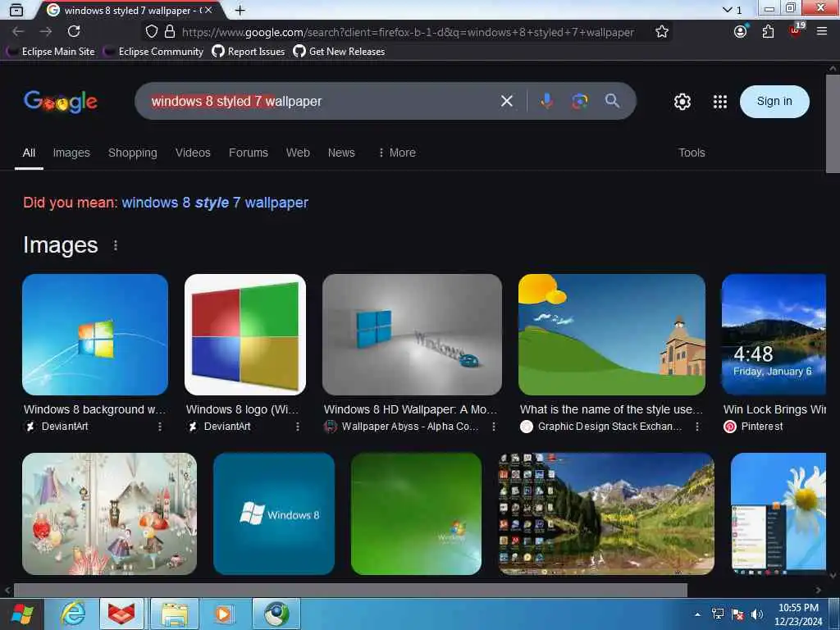
Task: Open the mountain lake desktop thumbnail
Action: 606,514
